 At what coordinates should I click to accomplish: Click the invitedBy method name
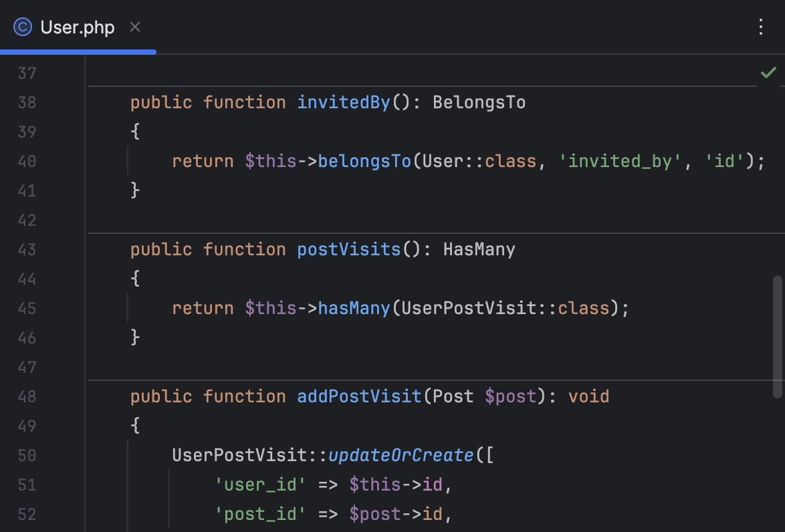344,102
